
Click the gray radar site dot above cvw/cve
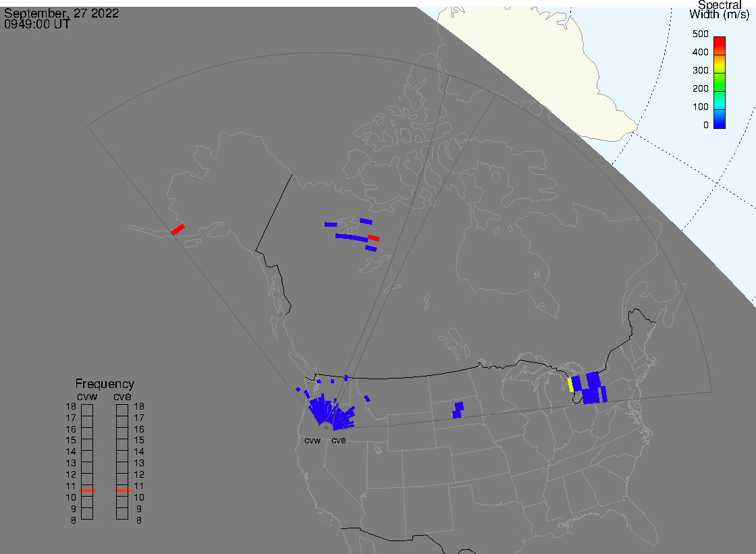click(x=326, y=428)
